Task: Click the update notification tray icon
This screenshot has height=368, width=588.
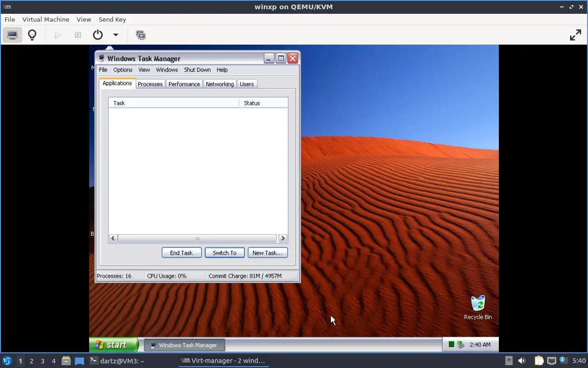Action: click(563, 360)
